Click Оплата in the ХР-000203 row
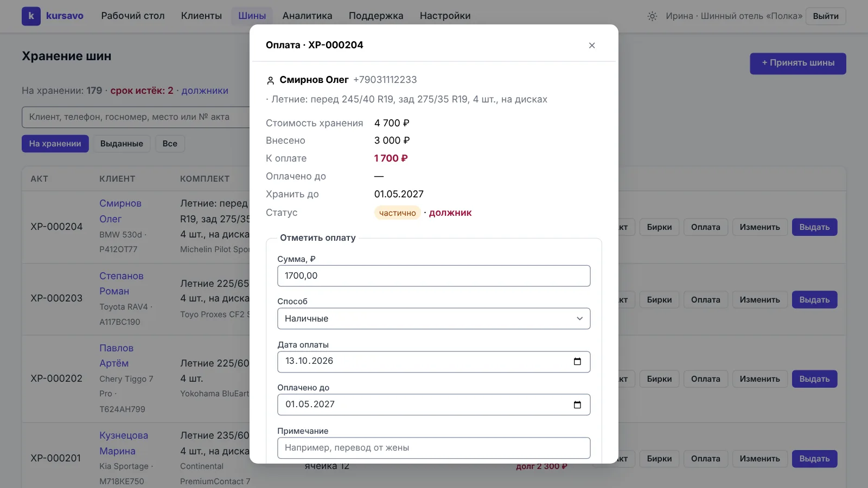 pos(705,300)
